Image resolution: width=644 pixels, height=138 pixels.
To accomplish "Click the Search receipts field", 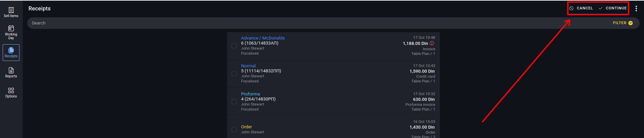I will 319,23.
